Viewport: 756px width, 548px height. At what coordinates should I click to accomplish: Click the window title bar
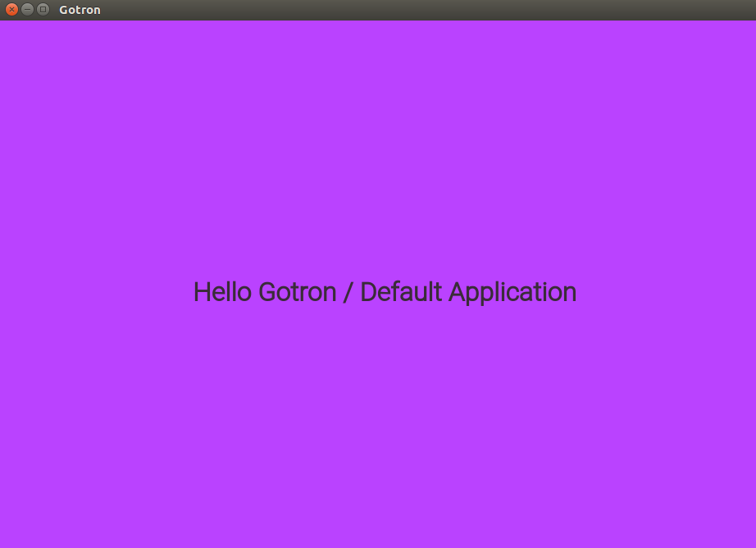click(x=328, y=10)
